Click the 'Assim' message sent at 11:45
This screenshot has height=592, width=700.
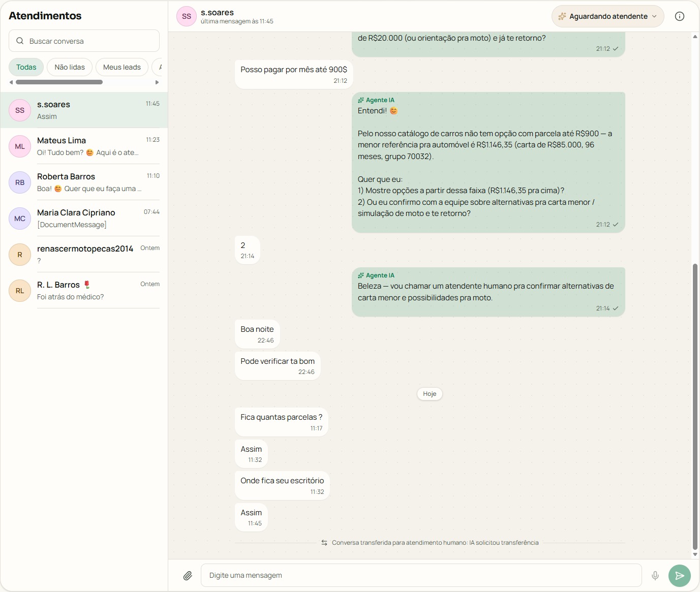[x=251, y=518]
